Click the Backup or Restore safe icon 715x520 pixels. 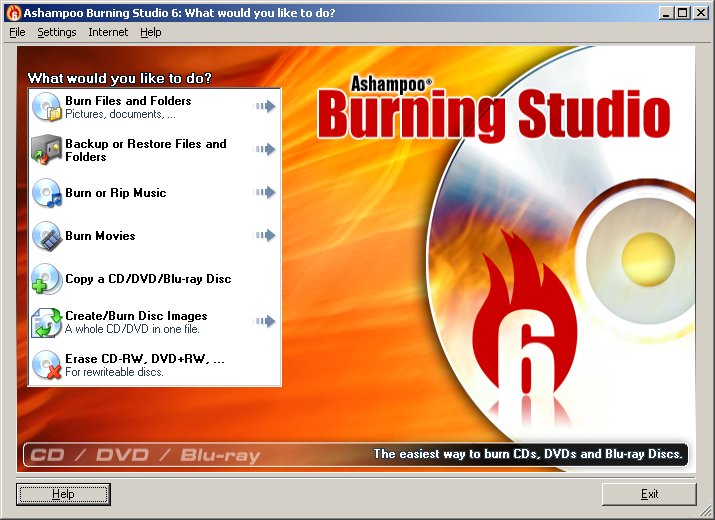click(47, 150)
